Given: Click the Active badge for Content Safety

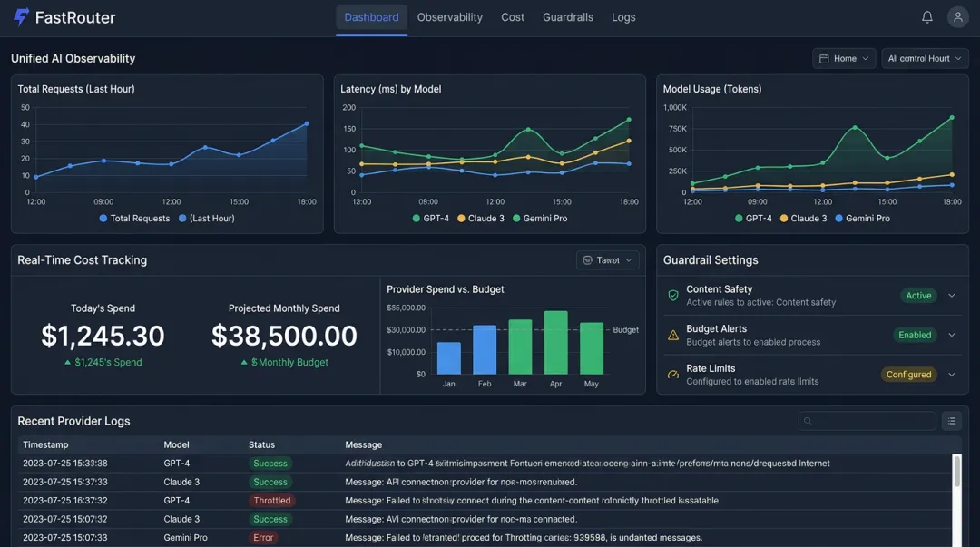Looking at the screenshot, I should (918, 296).
